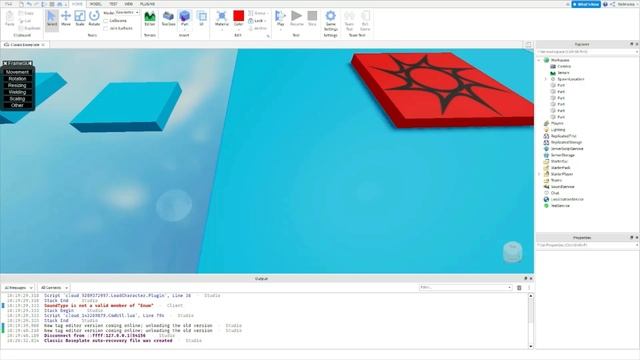Click Movement in the plugin panel
This screenshot has width=640, height=360.
tap(17, 72)
